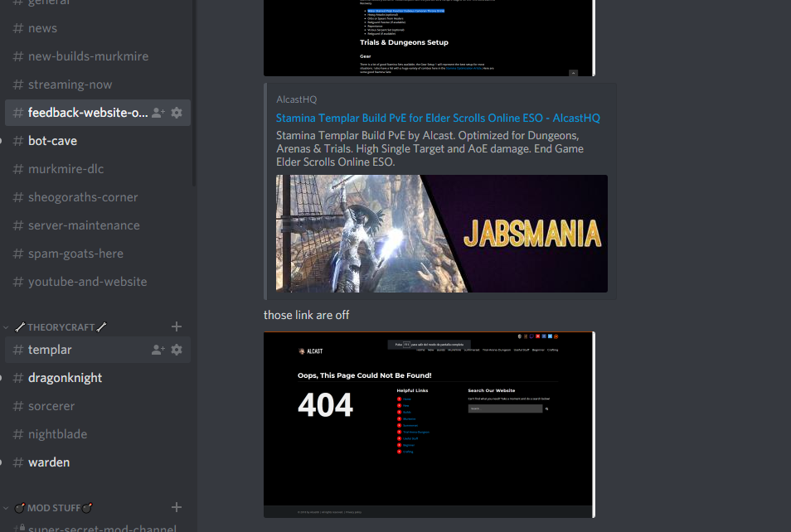The image size is (791, 532).
Task: Click the embed description text about Dungeons
Action: coord(429,149)
